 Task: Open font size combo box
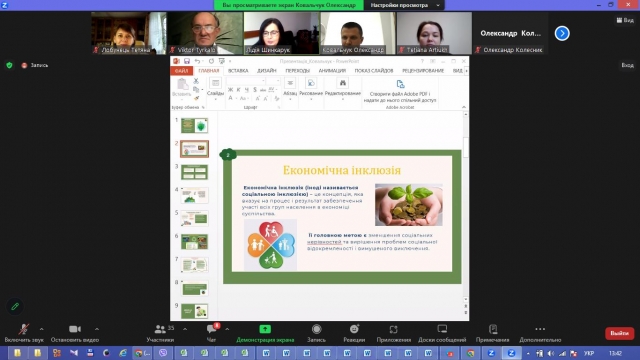pyautogui.click(x=273, y=81)
